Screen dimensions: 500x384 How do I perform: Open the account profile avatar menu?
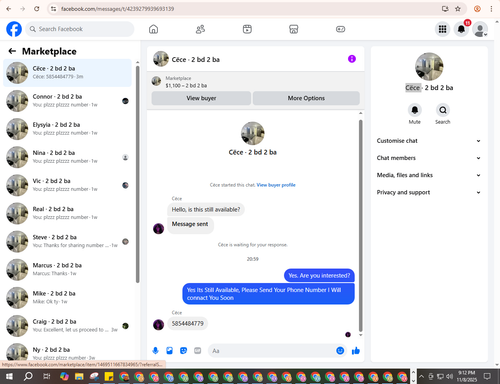click(x=480, y=29)
